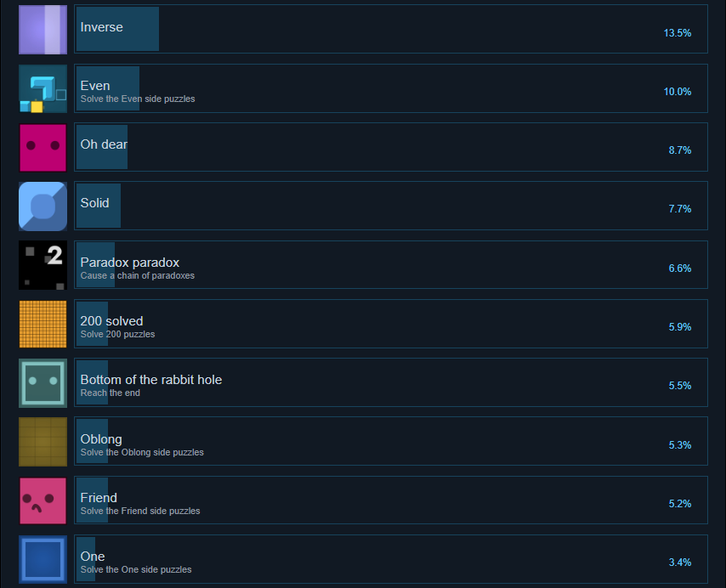Click the purple Inverse achievement icon
The image size is (726, 588).
[x=43, y=30]
